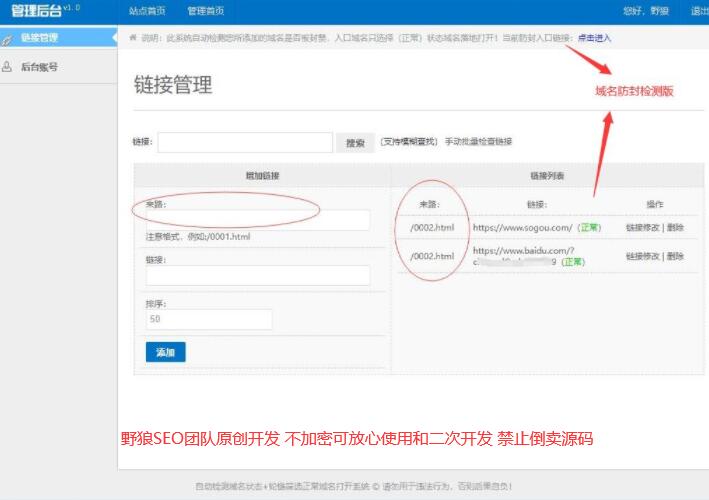Click the 排序 field showing 50
The image size is (709, 500).
coord(209,319)
